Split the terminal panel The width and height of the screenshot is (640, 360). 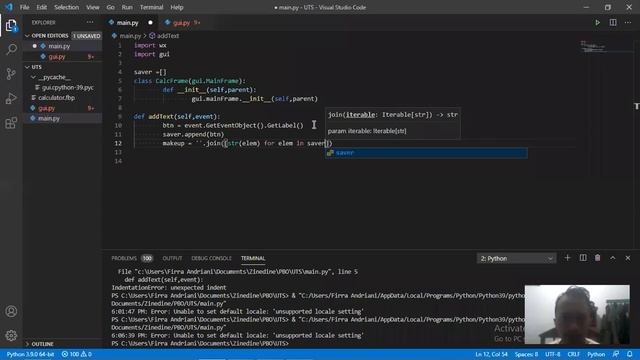click(x=583, y=258)
